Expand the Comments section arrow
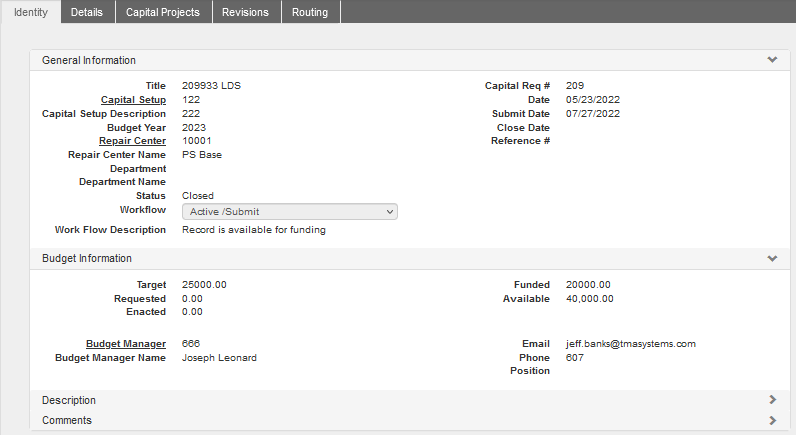Image resolution: width=796 pixels, height=435 pixels. (771, 420)
